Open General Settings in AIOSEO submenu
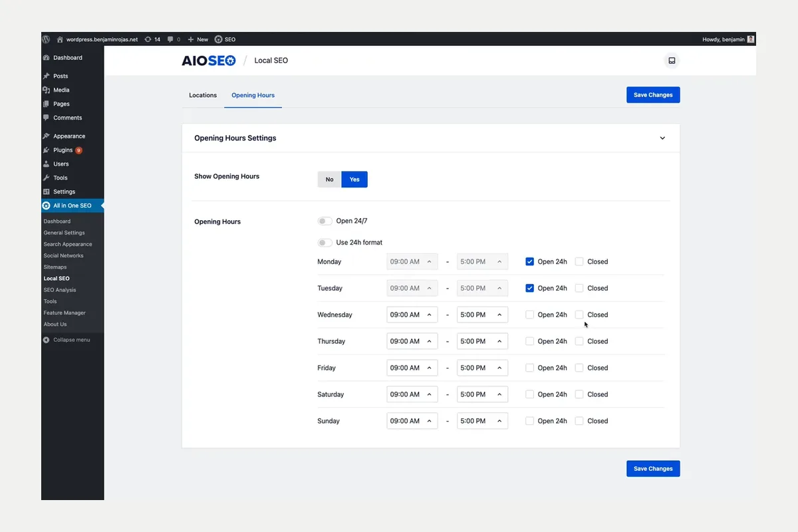The width and height of the screenshot is (798, 532). coord(65,233)
